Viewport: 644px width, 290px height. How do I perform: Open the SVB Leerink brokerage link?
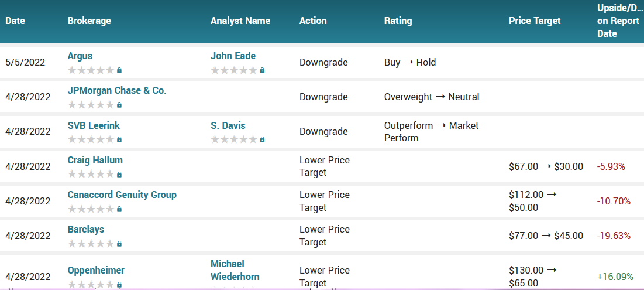[94, 125]
